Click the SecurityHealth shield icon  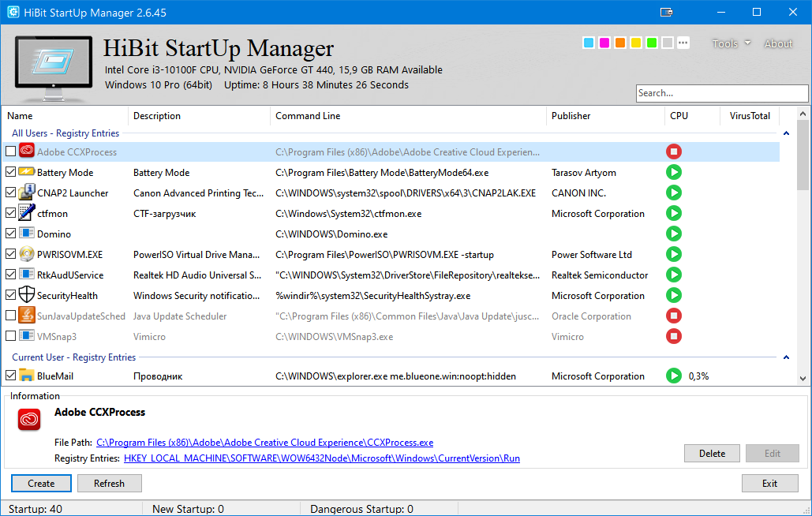pos(26,294)
